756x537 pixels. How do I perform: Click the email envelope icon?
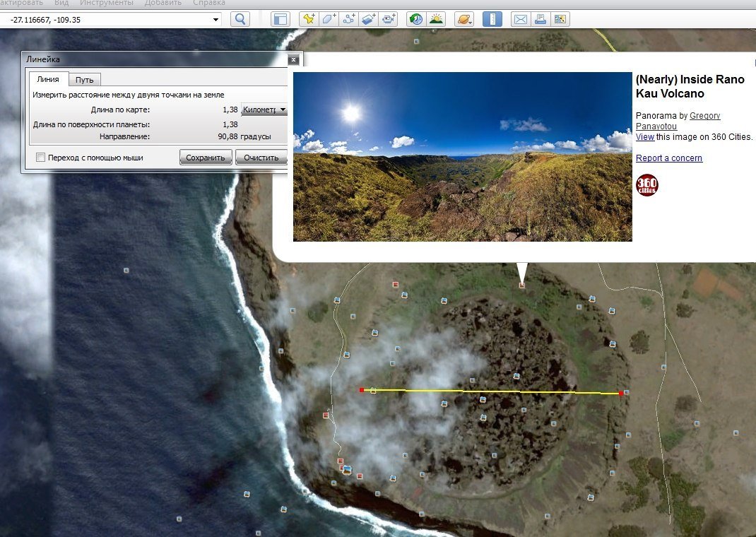click(x=521, y=19)
